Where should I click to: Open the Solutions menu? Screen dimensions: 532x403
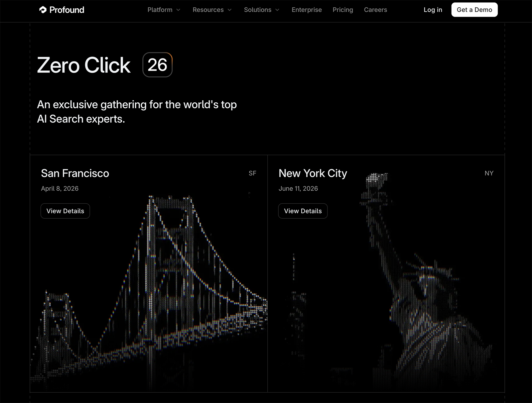coord(258,10)
